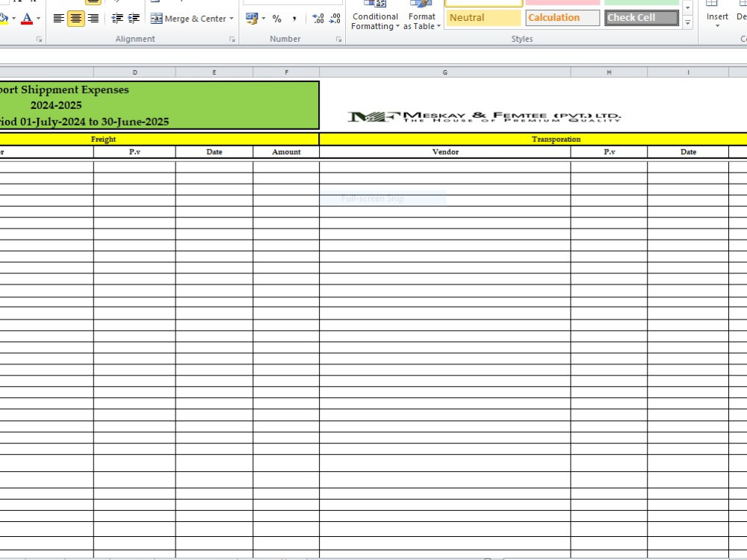This screenshot has height=560, width=747.
Task: Open the Number group dialog launcher
Action: tap(338, 40)
